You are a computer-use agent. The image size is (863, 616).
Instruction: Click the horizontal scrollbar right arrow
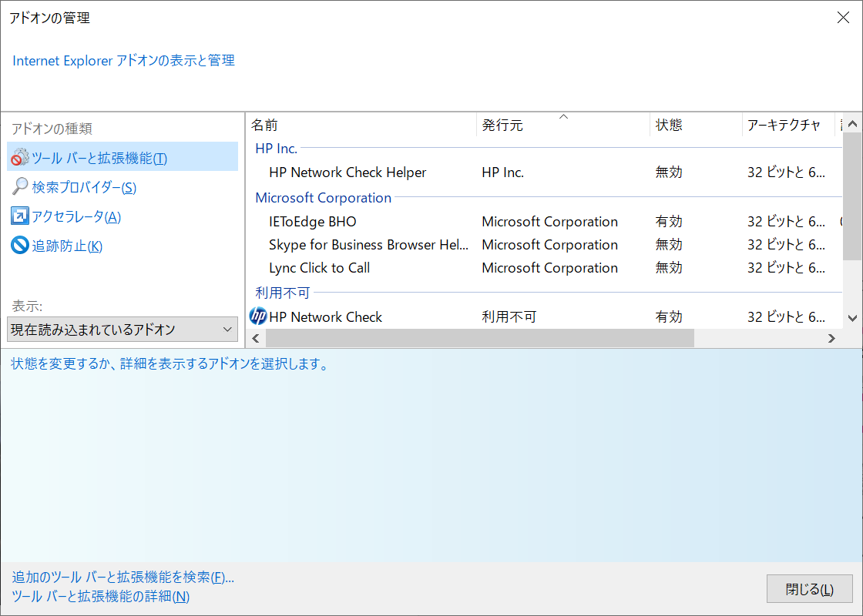pos(831,338)
